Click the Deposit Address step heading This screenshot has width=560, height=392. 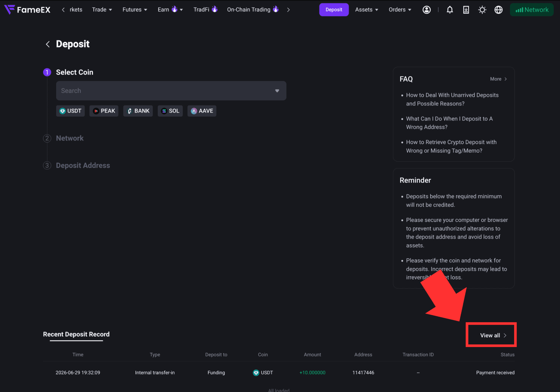click(83, 165)
